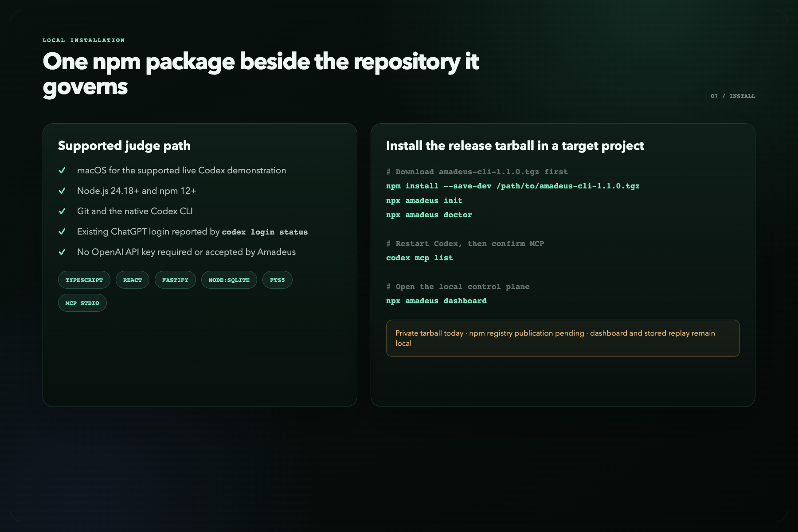
Task: Click the Supported judge path heading
Action: point(124,145)
